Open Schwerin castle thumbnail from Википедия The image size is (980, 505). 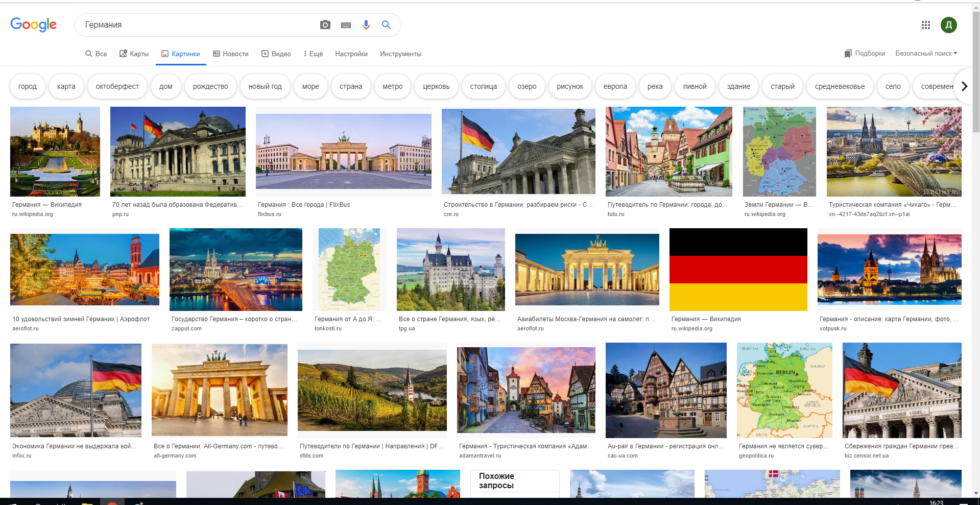click(55, 152)
